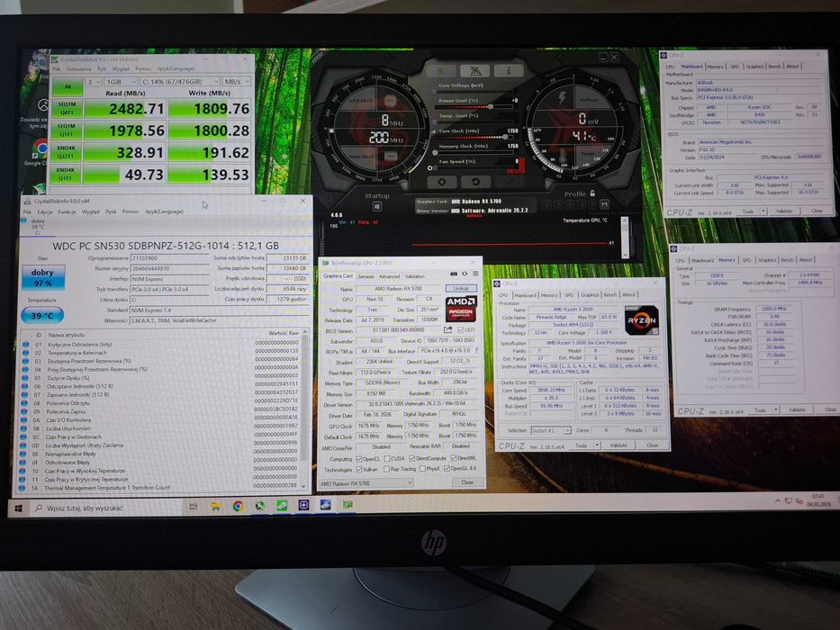Click the dobry 39 °C disk icon in CrystalDiskInfo
The image size is (840, 630).
pos(38,227)
